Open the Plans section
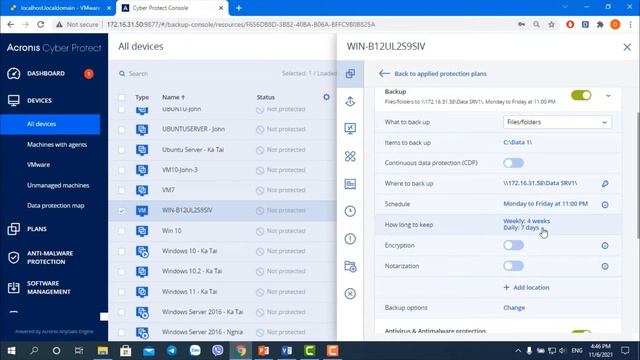Screen dimensions: 640x360 tap(37, 229)
